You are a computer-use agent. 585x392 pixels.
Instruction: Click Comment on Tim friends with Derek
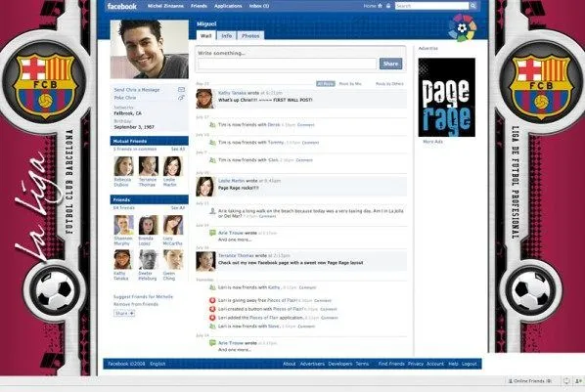(306, 125)
